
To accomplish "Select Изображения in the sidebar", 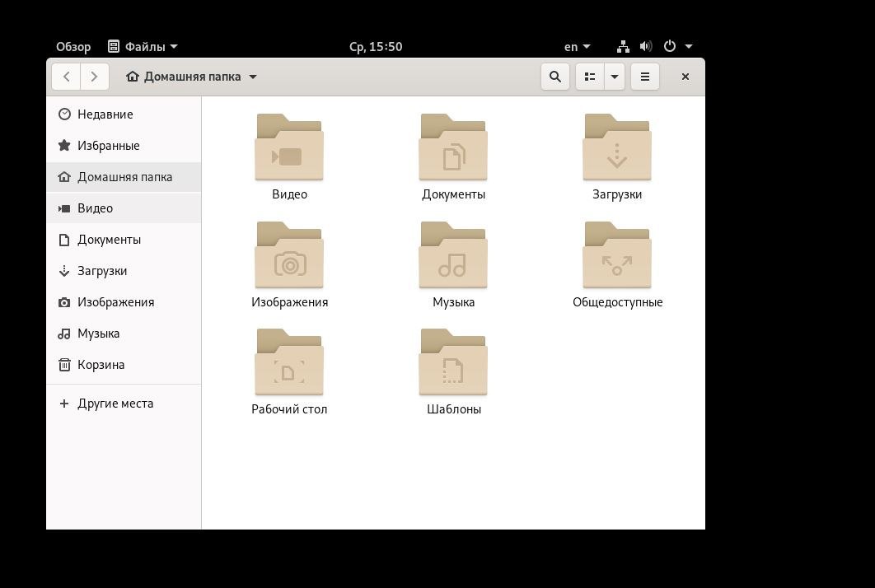I will pyautogui.click(x=124, y=301).
